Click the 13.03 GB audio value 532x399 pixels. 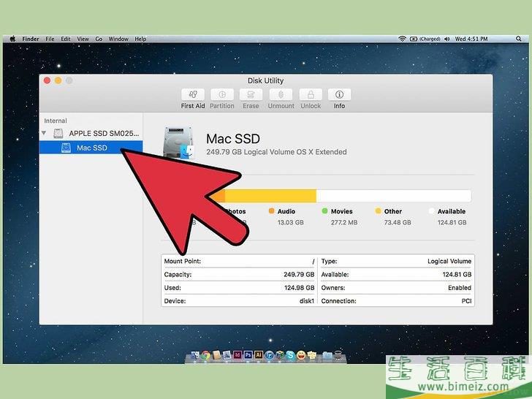coord(290,223)
